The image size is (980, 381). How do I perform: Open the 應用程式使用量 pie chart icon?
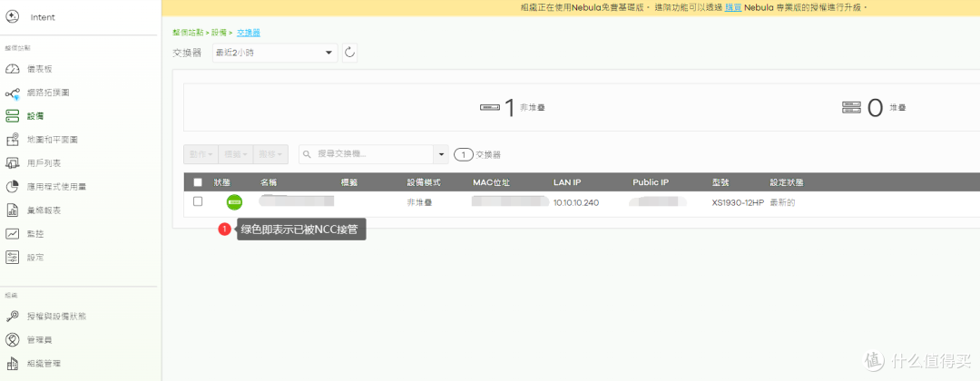pos(13,187)
